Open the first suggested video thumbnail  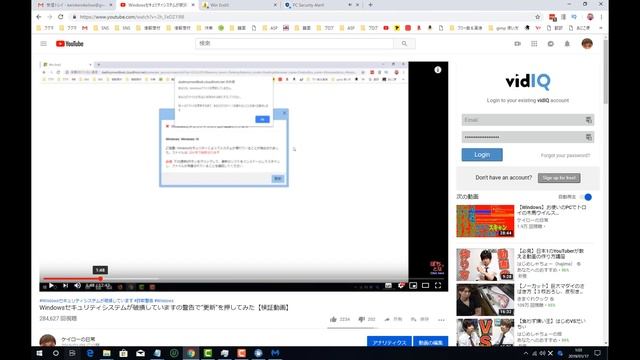pyautogui.click(x=485, y=221)
